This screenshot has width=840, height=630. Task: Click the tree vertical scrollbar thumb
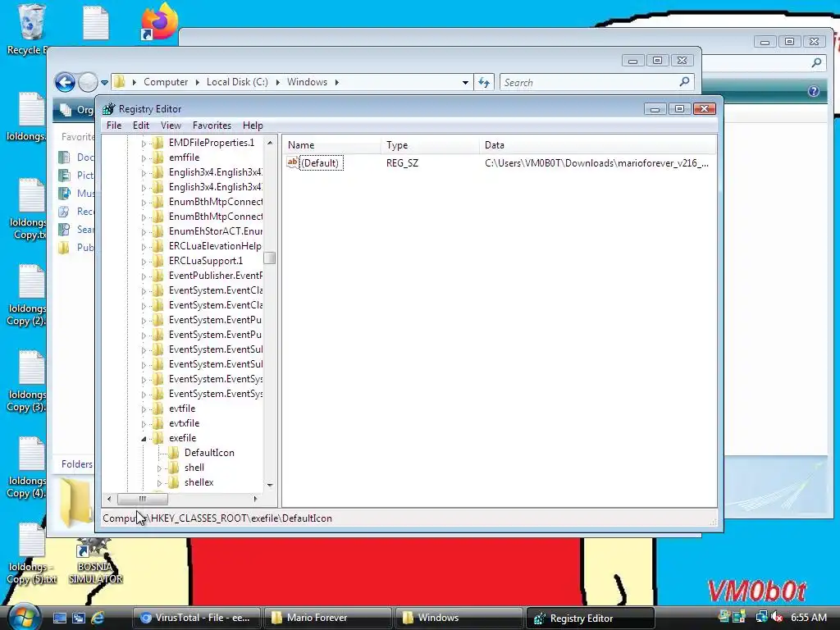tap(270, 258)
